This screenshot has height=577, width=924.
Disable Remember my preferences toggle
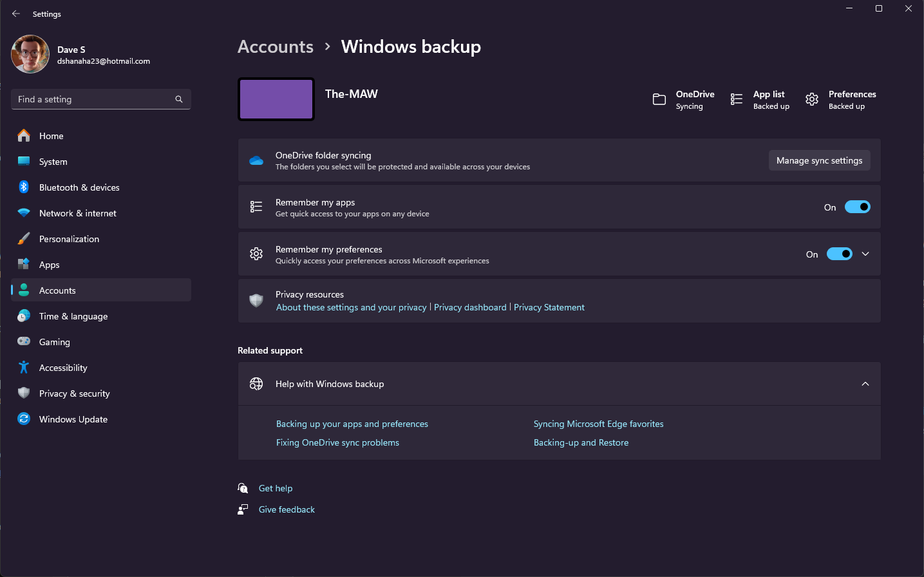tap(839, 254)
